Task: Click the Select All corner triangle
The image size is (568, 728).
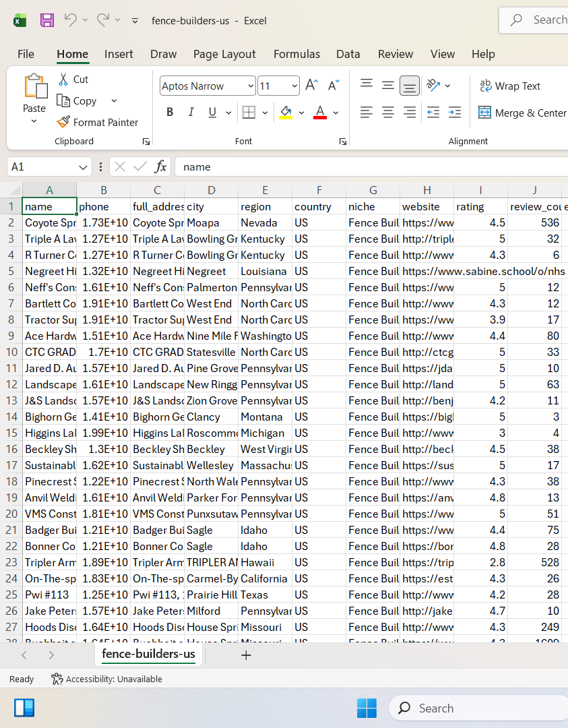Action: point(15,190)
